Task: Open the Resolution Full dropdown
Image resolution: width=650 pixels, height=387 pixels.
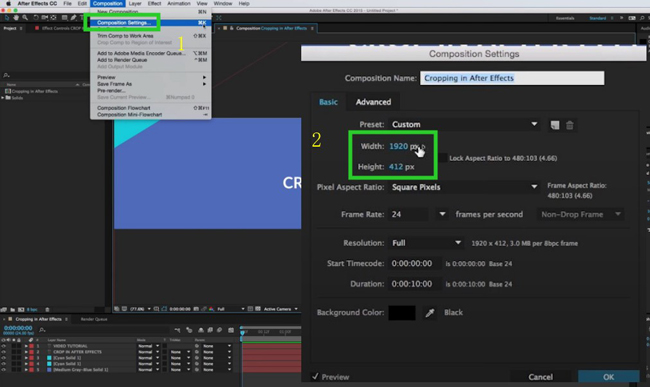Action: click(426, 243)
